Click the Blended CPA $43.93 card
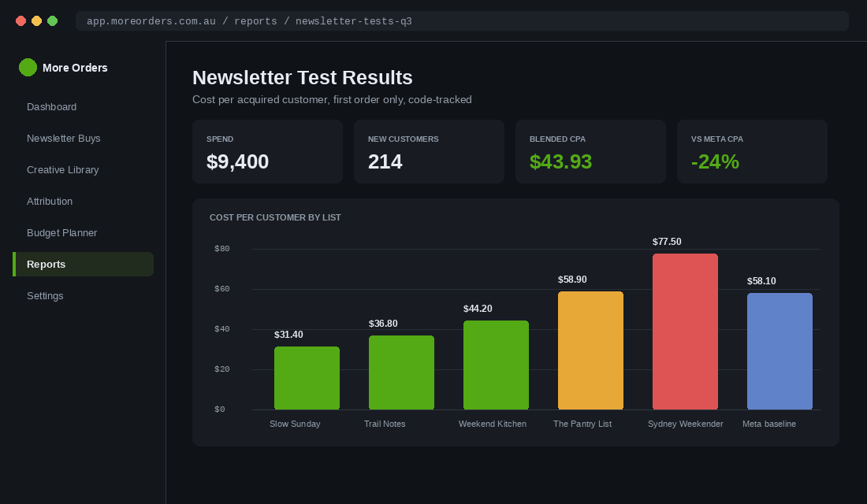Viewport: 867px width, 504px height. tap(590, 151)
